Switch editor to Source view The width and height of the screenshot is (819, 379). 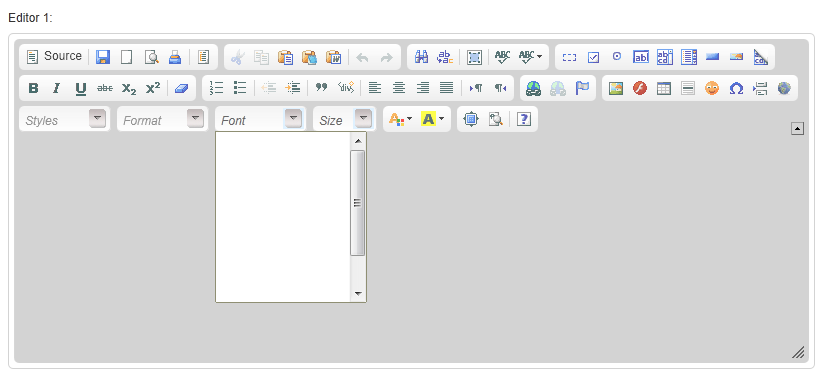54,56
